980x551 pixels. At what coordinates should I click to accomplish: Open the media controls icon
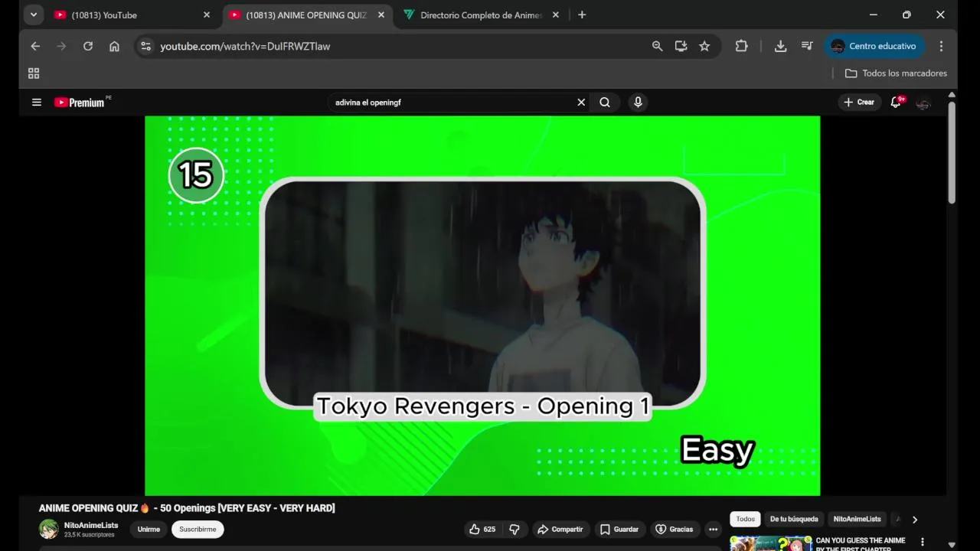click(807, 46)
